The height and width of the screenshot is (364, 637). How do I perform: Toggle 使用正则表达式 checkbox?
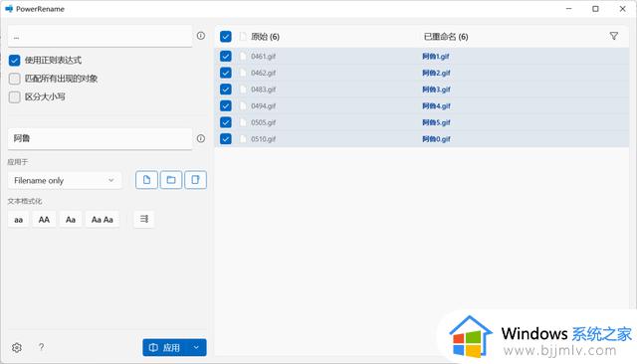(x=14, y=61)
